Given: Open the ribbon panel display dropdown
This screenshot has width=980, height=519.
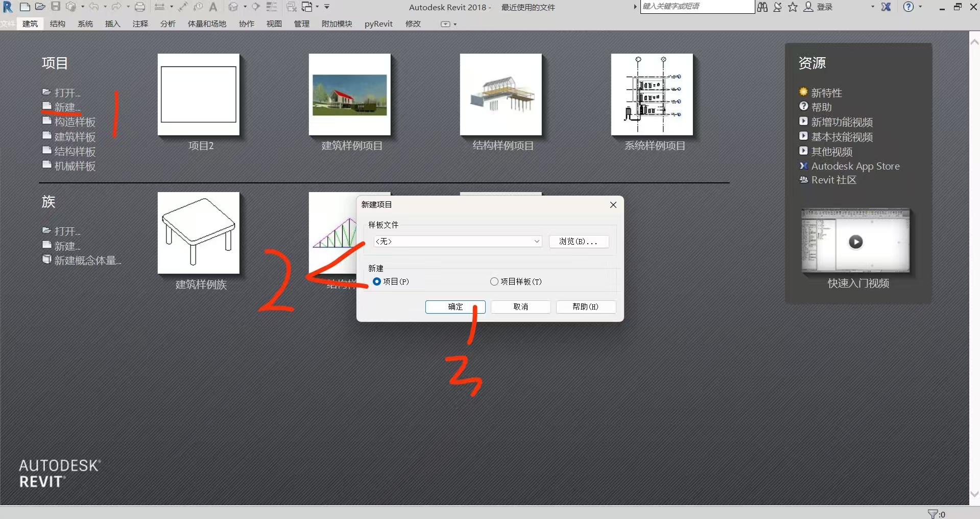Looking at the screenshot, I should coord(448,24).
